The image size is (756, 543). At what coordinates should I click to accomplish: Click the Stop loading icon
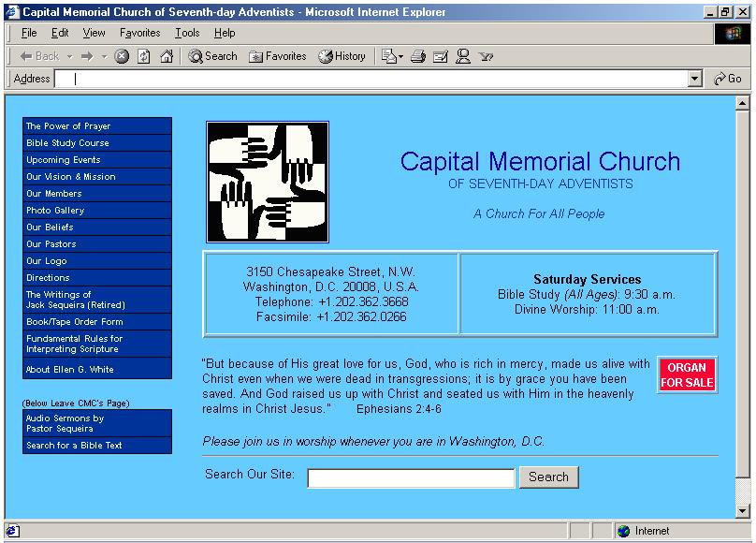[122, 56]
